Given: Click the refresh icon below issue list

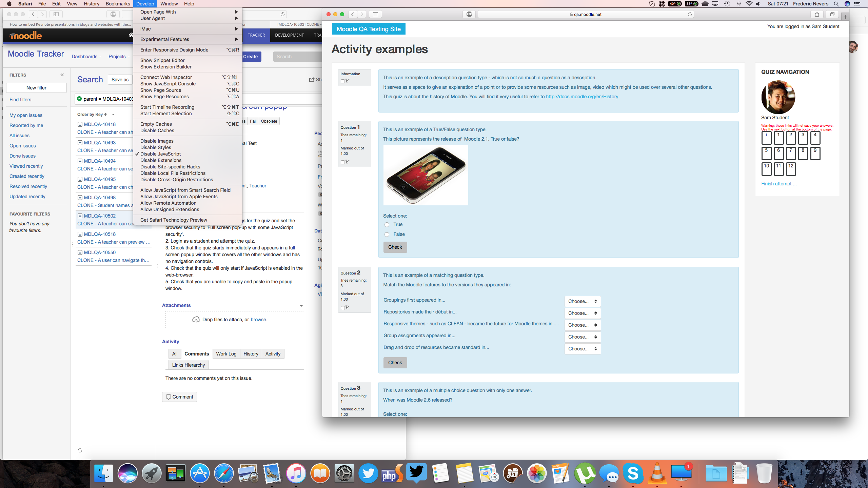Looking at the screenshot, I should point(80,450).
